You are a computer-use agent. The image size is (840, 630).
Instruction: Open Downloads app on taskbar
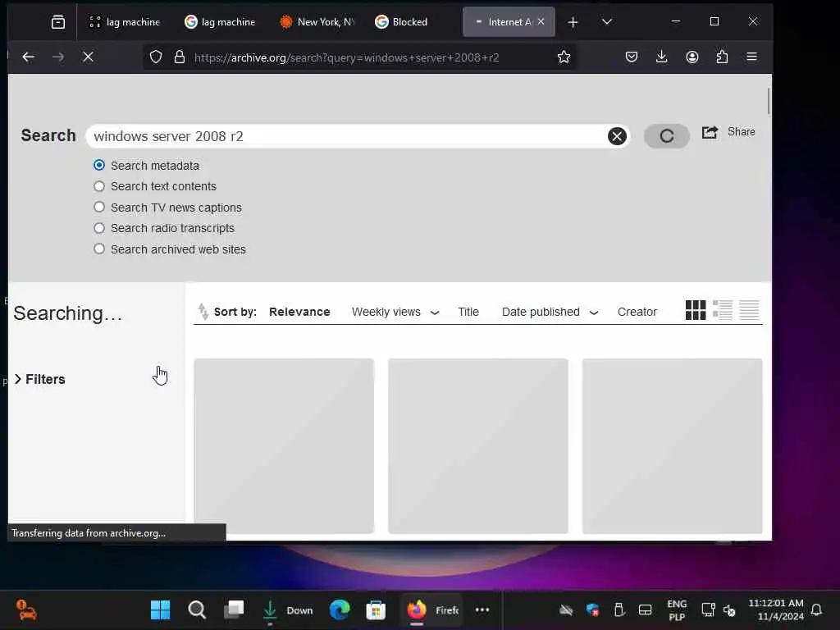pos(288,609)
